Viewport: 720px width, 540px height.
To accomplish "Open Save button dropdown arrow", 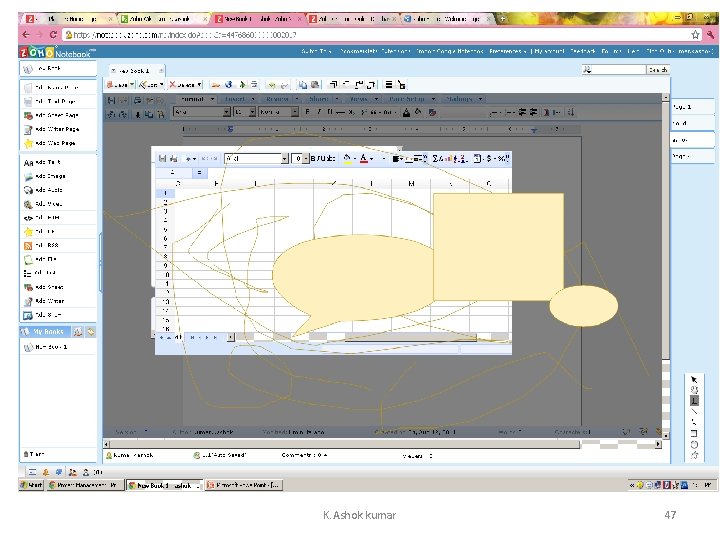I will (x=132, y=84).
